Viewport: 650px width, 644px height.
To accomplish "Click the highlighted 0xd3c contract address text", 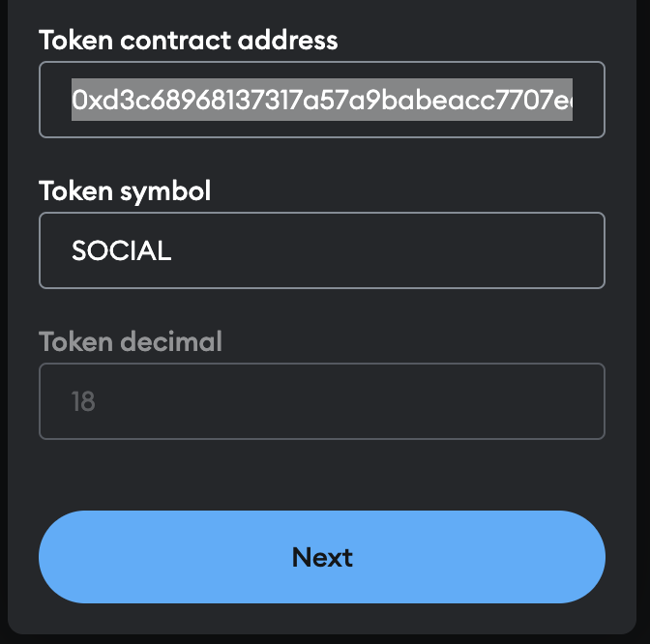I will 321,100.
